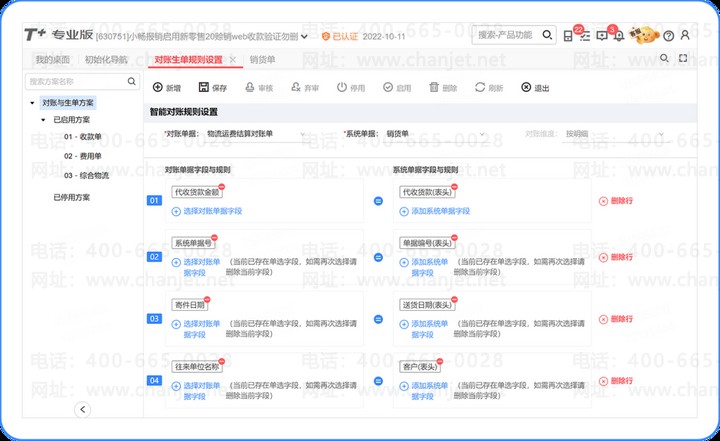The height and width of the screenshot is (441, 720).
Task: Close the 对账生单规则设置 tab
Action: 233,60
